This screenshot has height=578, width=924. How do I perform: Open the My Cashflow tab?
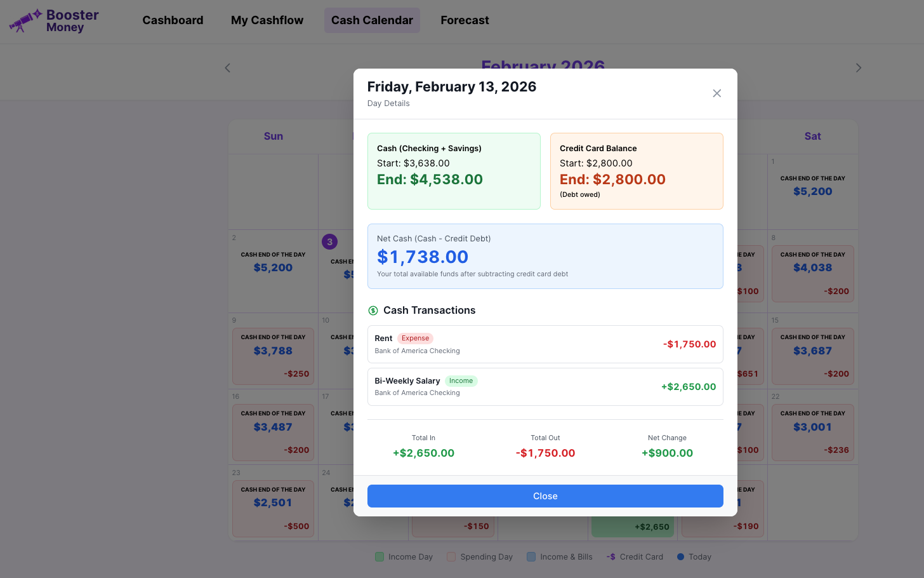click(x=267, y=20)
